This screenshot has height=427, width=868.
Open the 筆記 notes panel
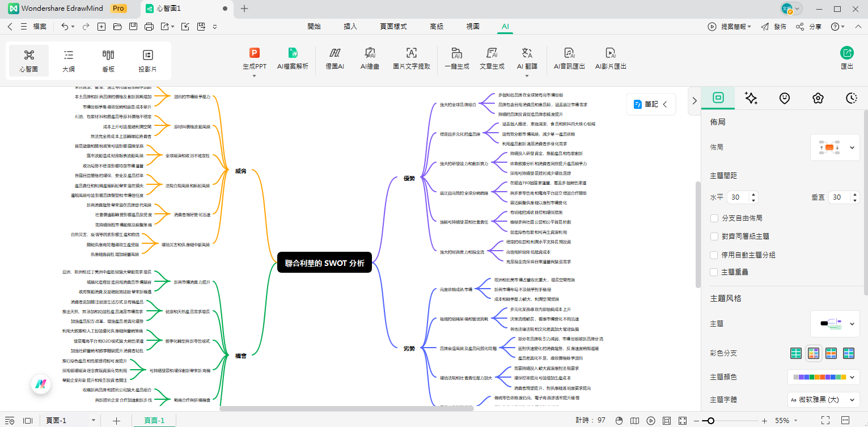(650, 104)
